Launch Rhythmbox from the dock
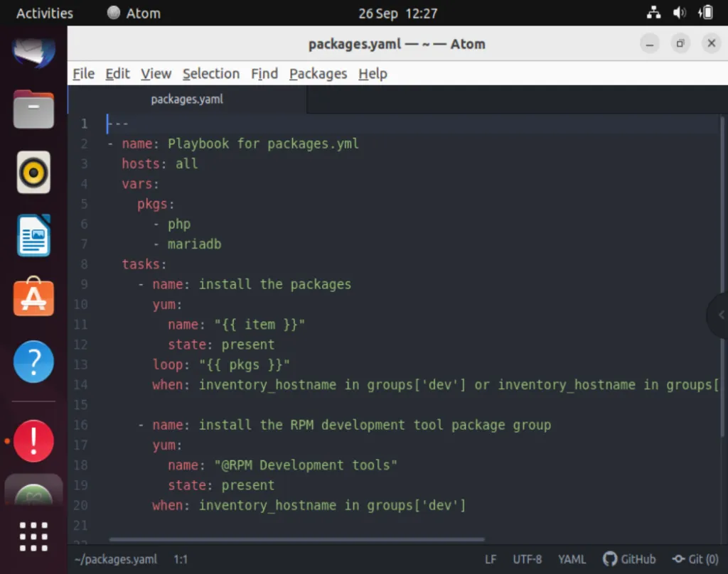The image size is (728, 574). point(33,173)
